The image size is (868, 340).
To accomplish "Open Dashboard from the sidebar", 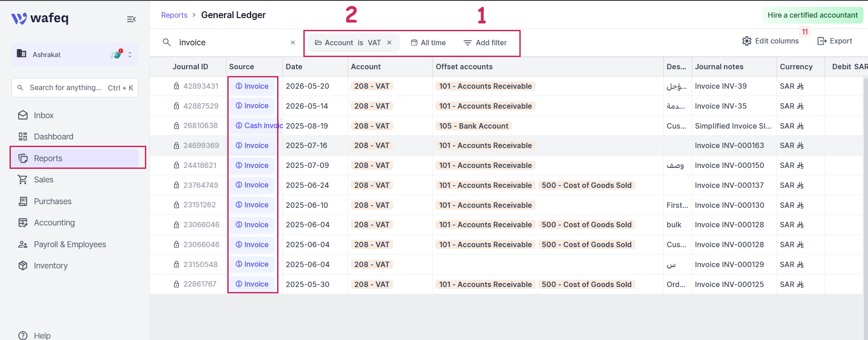I will (x=53, y=137).
